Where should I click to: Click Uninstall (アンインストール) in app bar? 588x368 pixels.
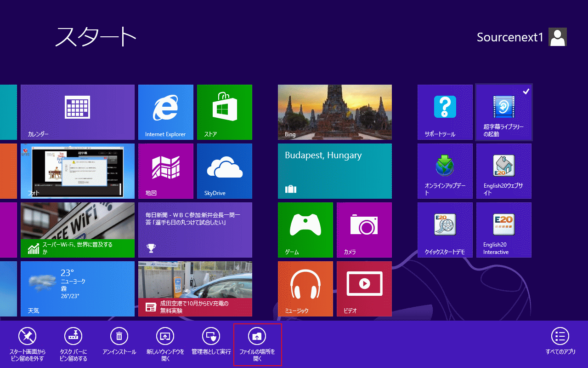119,342
